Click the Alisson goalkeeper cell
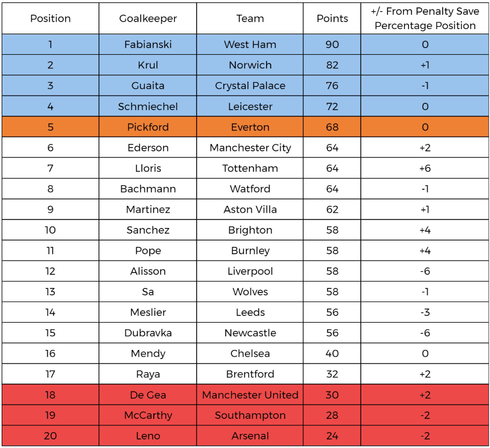 click(x=148, y=271)
